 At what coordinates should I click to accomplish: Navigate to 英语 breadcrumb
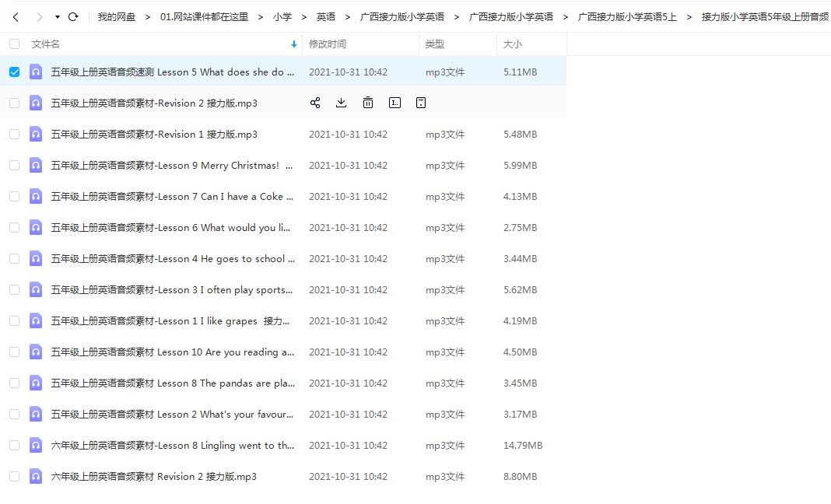pos(326,17)
